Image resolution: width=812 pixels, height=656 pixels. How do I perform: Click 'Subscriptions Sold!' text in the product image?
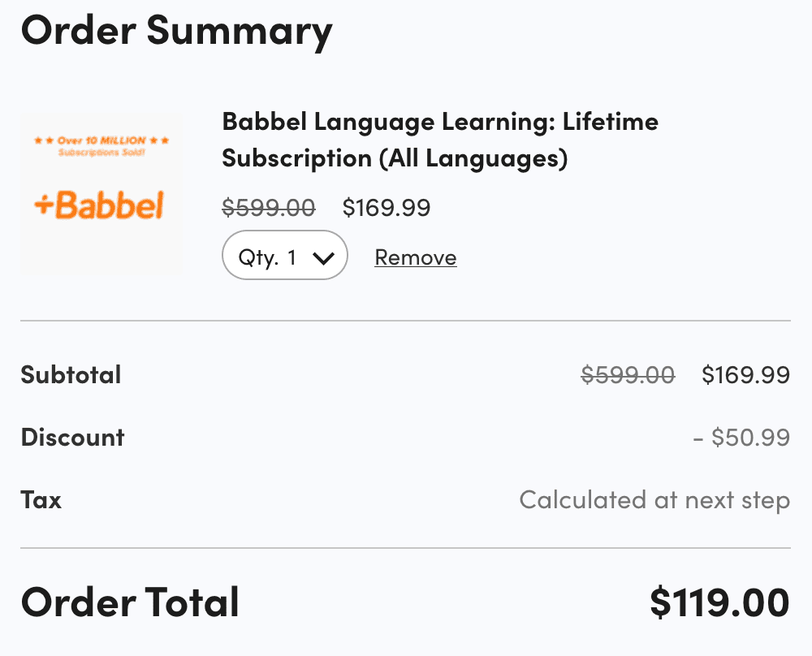click(101, 153)
